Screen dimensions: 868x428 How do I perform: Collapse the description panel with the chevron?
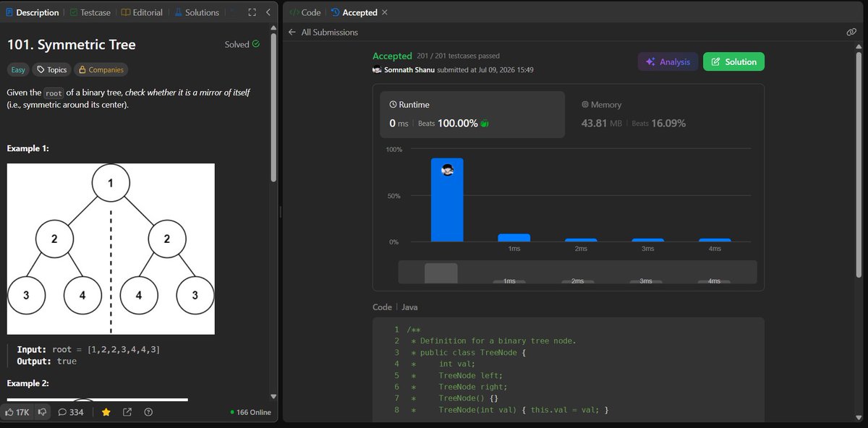[x=268, y=12]
